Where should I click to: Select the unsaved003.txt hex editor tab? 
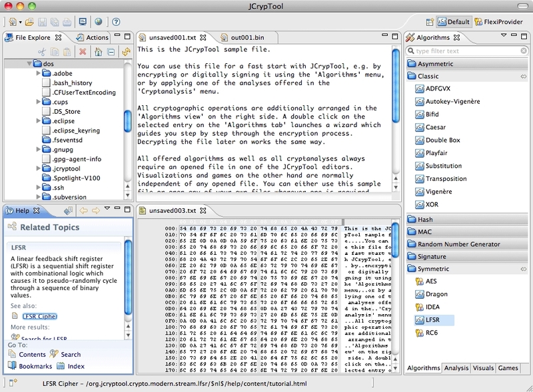pos(173,210)
